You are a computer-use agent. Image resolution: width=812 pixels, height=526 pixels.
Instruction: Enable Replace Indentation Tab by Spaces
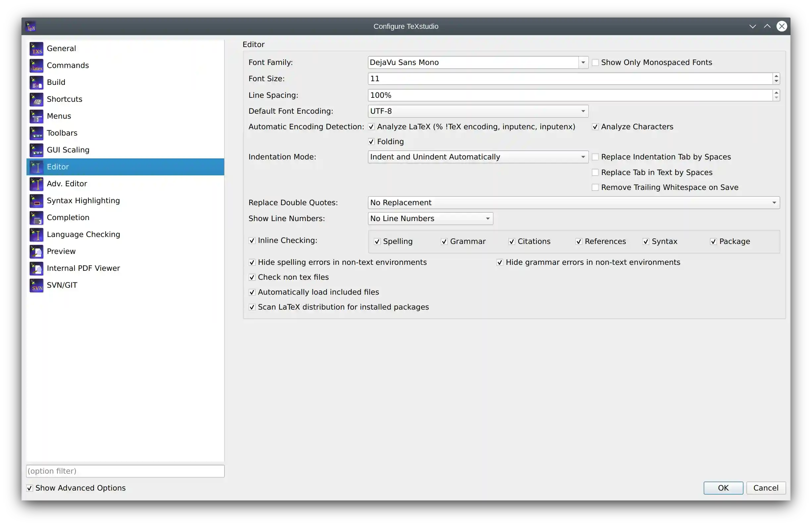click(595, 157)
